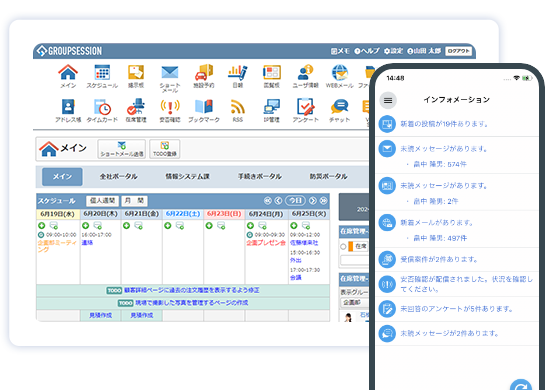
Task: Open the スケジュール calendar icon
Action: tap(102, 72)
